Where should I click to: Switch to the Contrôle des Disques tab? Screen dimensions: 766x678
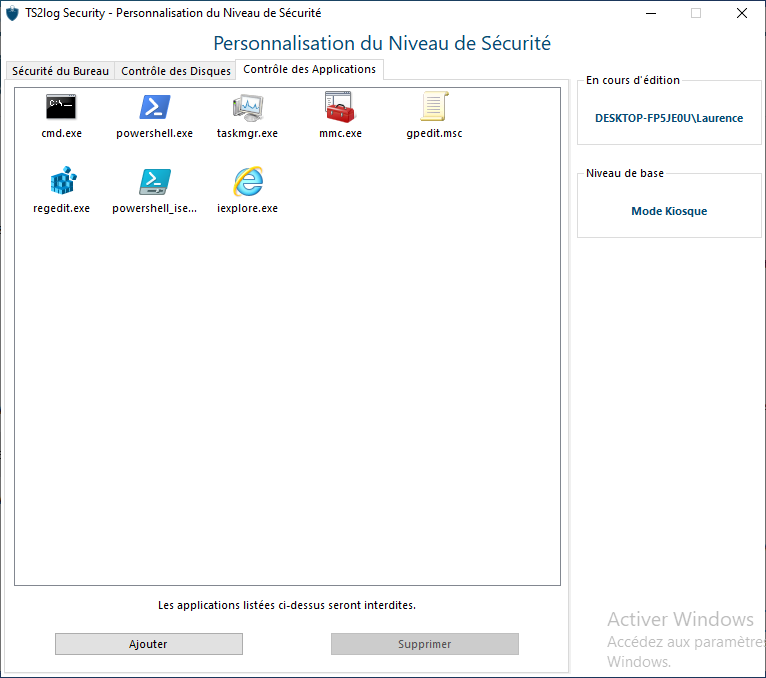coord(176,71)
